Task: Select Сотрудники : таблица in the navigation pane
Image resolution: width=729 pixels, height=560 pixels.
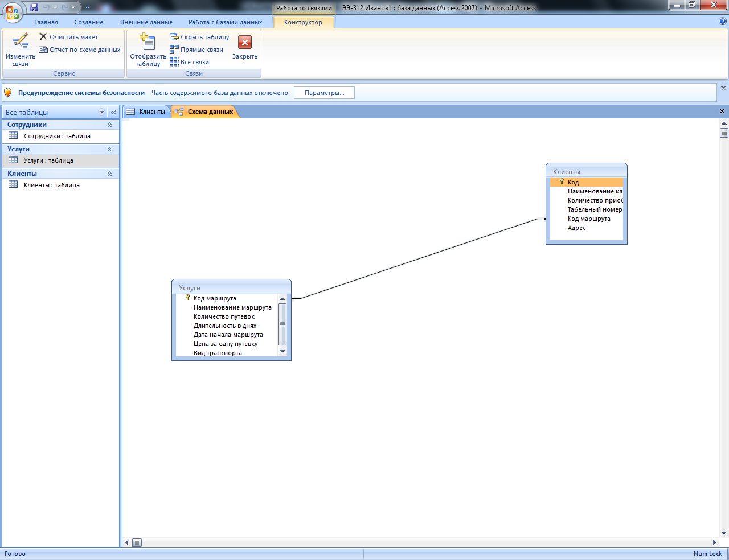Action: tap(60, 136)
